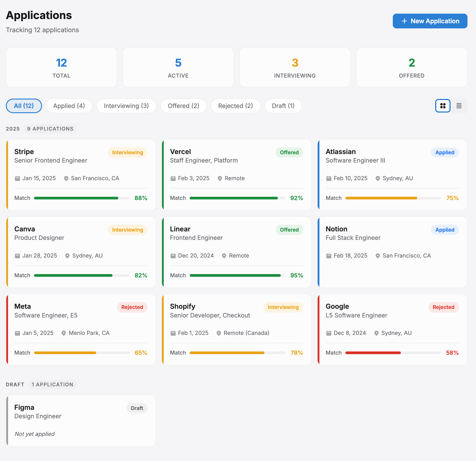
Task: Toggle the Offered (2) filter
Action: coord(183,106)
